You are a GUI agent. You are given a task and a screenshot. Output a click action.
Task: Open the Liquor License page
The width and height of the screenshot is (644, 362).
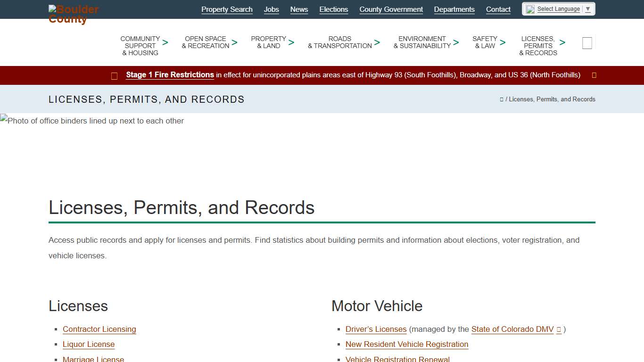(89, 345)
